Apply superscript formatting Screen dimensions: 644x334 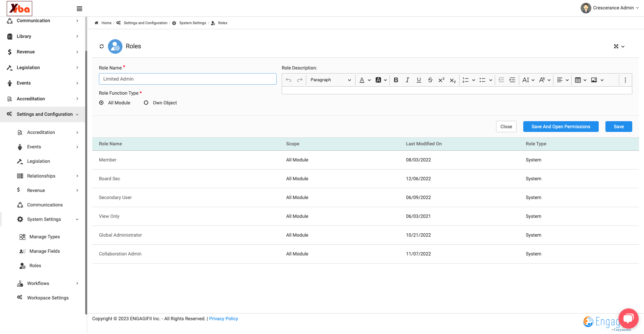[441, 80]
